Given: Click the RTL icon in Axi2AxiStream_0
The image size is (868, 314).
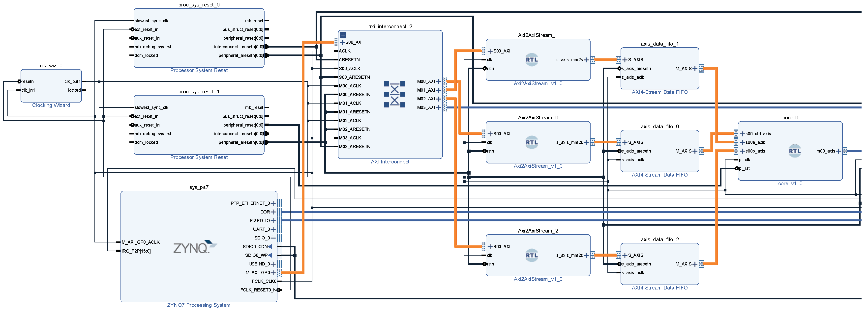Looking at the screenshot, I should click(x=531, y=142).
